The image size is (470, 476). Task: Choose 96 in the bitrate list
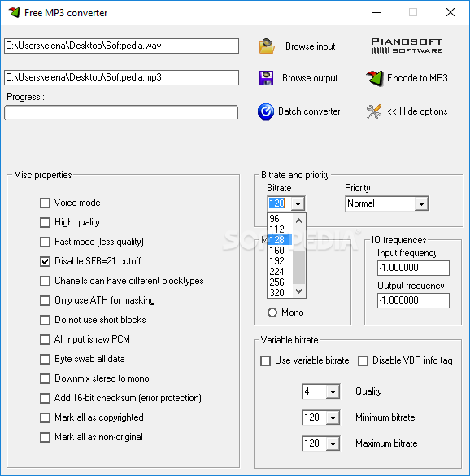click(x=280, y=219)
